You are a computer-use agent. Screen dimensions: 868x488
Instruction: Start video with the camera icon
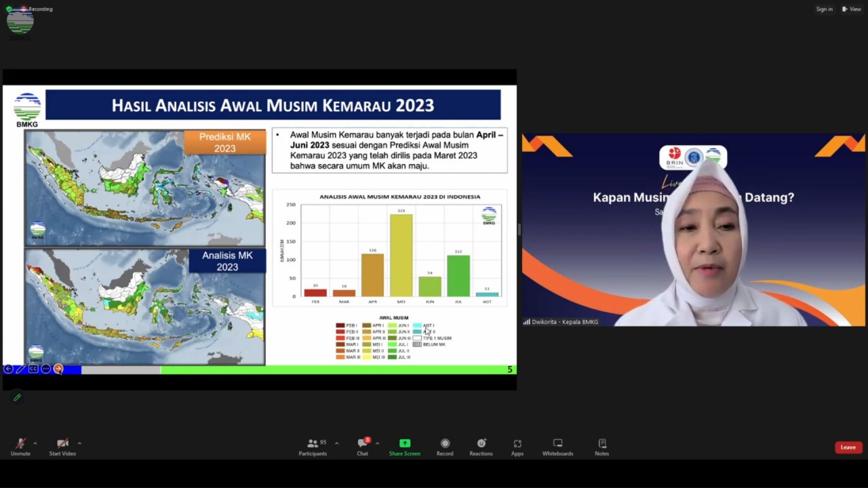click(x=62, y=447)
